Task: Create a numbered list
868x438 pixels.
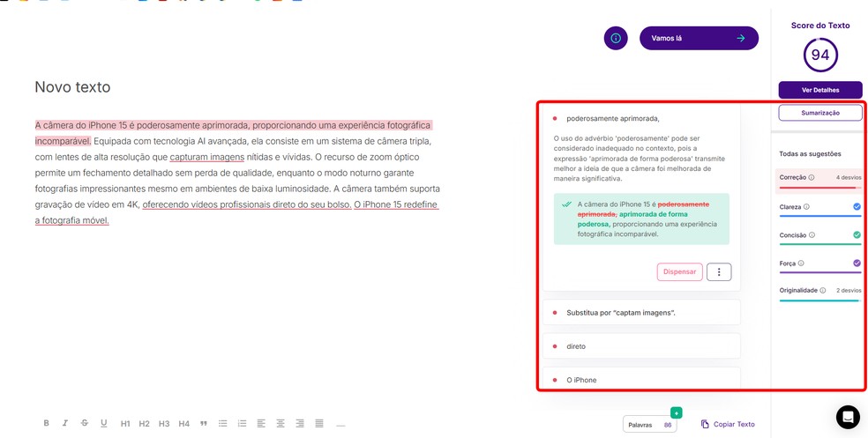Action: (242, 424)
